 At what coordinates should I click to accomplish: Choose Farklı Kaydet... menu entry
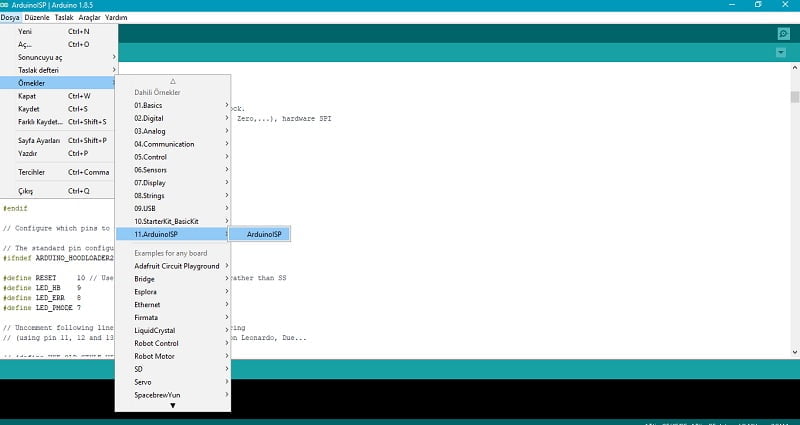(x=59, y=122)
